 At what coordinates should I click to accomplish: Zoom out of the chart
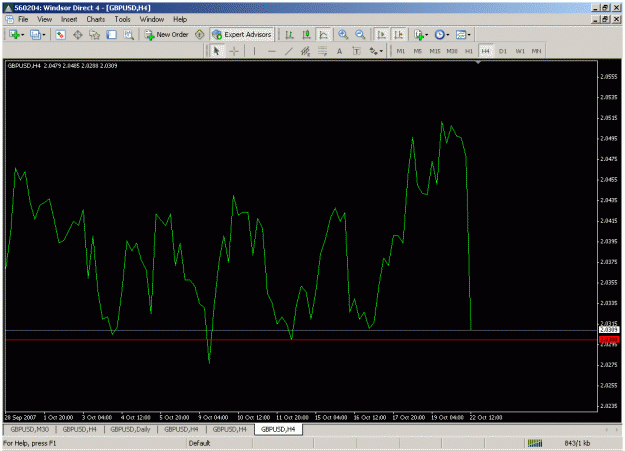coord(360,35)
